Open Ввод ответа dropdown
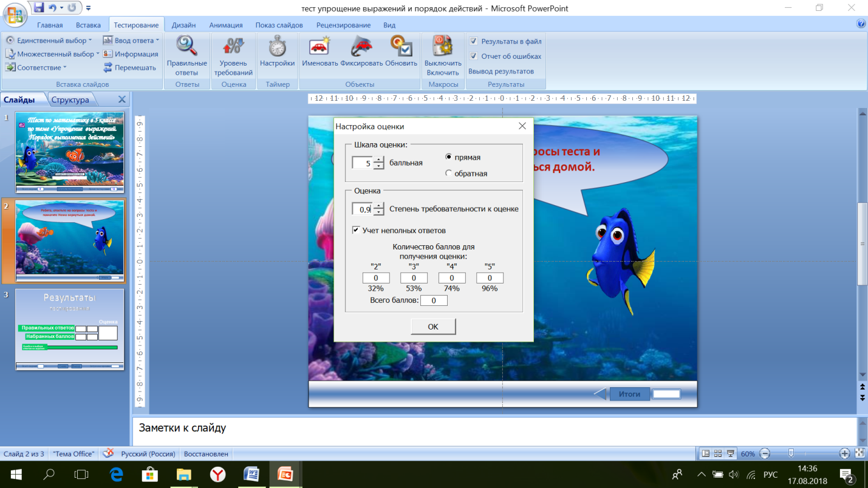868x488 pixels. click(131, 41)
